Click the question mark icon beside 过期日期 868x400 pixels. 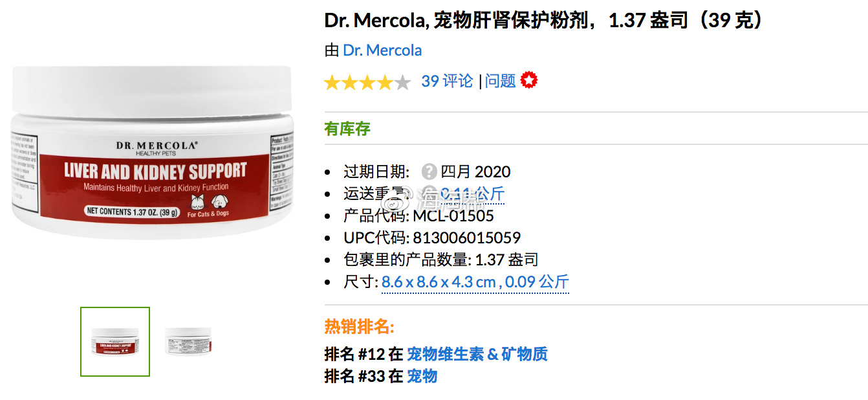coord(429,172)
